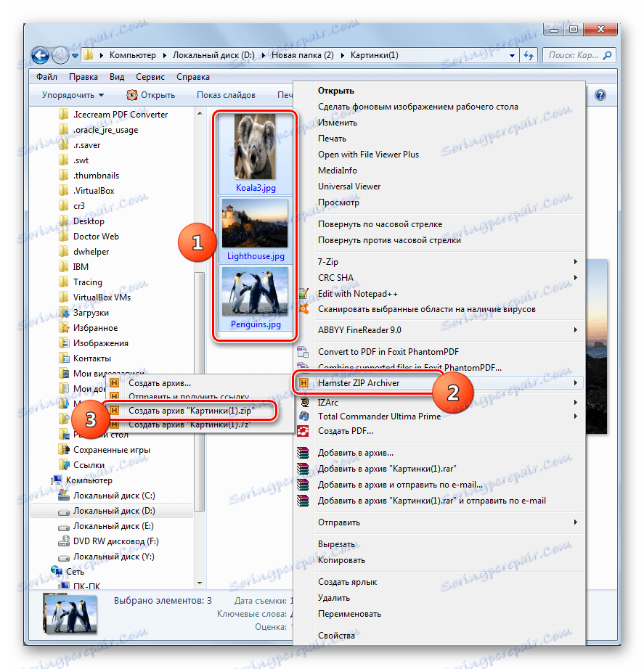This screenshot has height=669, width=644.
Task: Click the navigation pane scrollbar up arrow
Action: tap(200, 113)
